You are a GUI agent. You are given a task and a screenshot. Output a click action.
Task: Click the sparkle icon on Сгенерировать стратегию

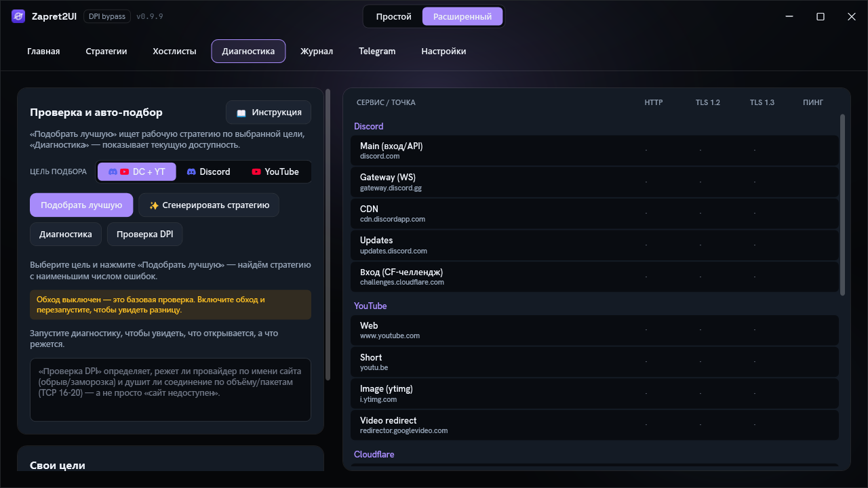coord(154,205)
